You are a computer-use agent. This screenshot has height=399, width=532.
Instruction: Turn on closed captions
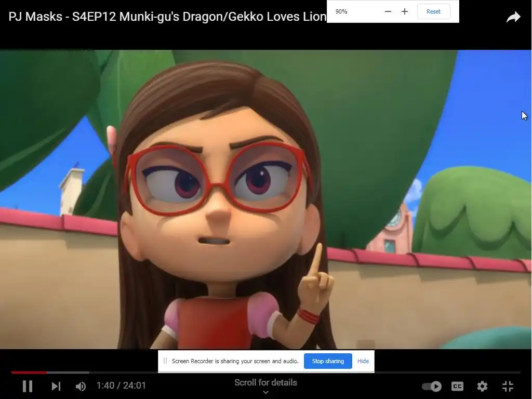click(457, 386)
